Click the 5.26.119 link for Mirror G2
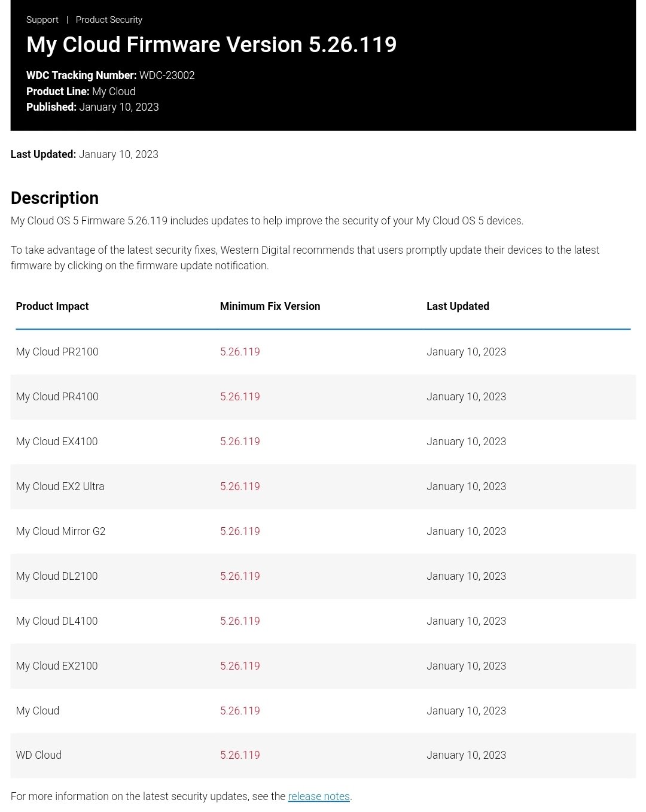This screenshot has width=646, height=812. pos(240,531)
